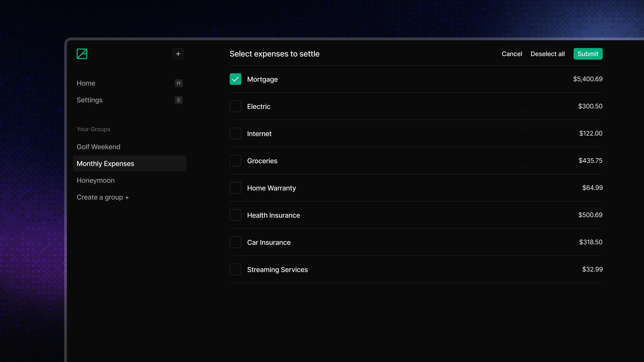The image size is (644, 362).
Task: Check the Electric expense checkbox
Action: coord(235,106)
